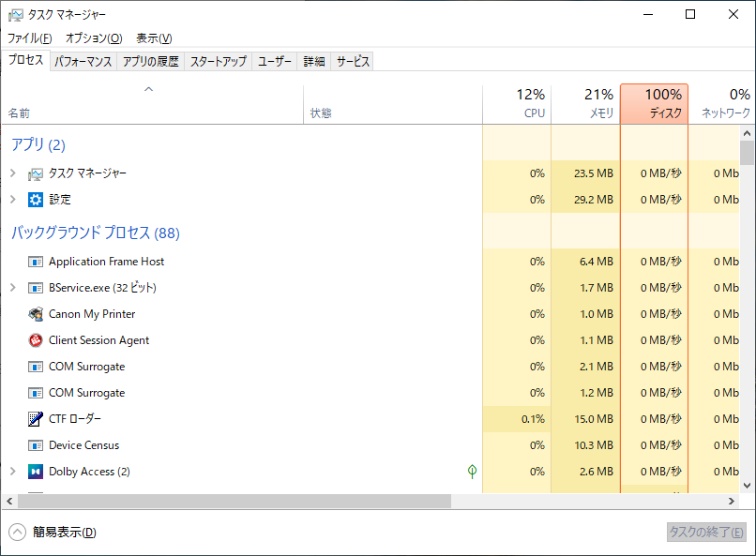
Task: Collapse to 簡易表示 view with the arrow toggle
Action: click(18, 532)
